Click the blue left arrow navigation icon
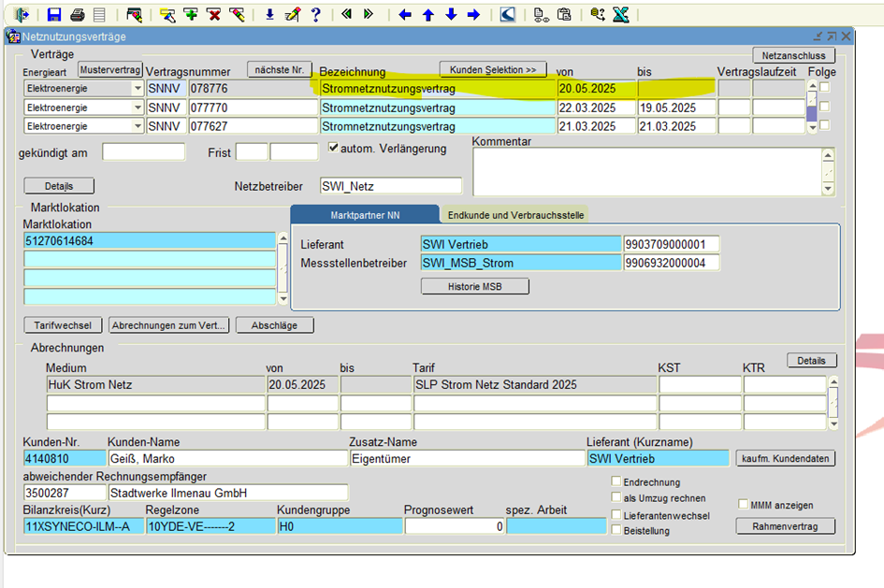The width and height of the screenshot is (884, 588). 405,14
